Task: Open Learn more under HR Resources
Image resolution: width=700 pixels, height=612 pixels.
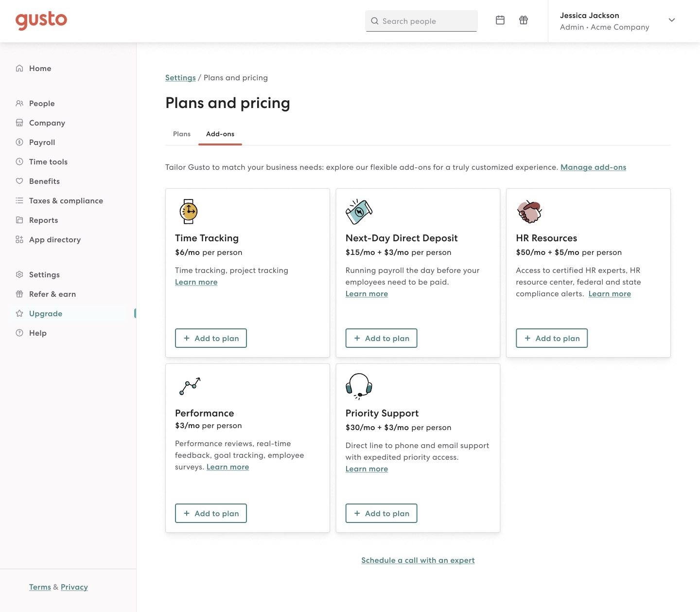Action: (x=610, y=293)
